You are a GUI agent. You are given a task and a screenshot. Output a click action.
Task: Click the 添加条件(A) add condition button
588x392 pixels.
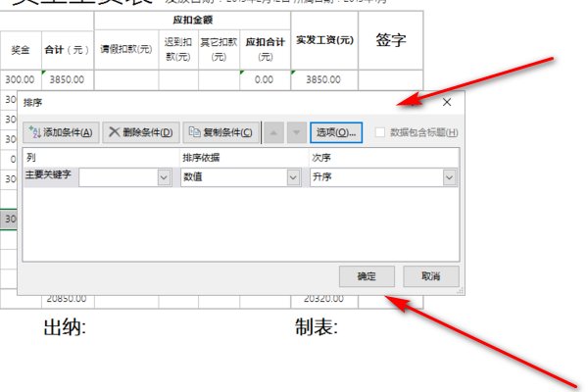(61, 132)
